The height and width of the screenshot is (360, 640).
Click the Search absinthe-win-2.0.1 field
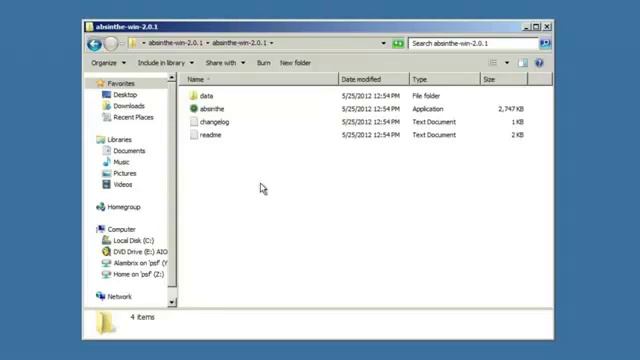tap(473, 43)
